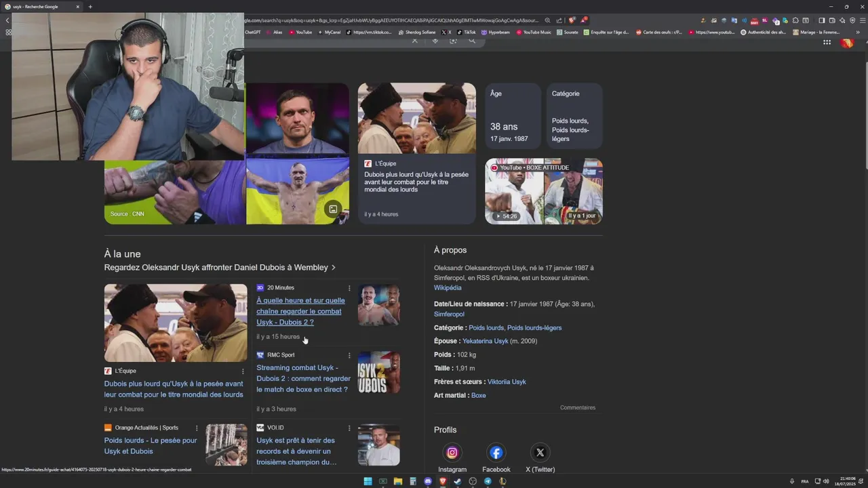Viewport: 868px width, 488px height.
Task: Open the Xbox Game Bar taskbar icon
Action: (x=382, y=481)
